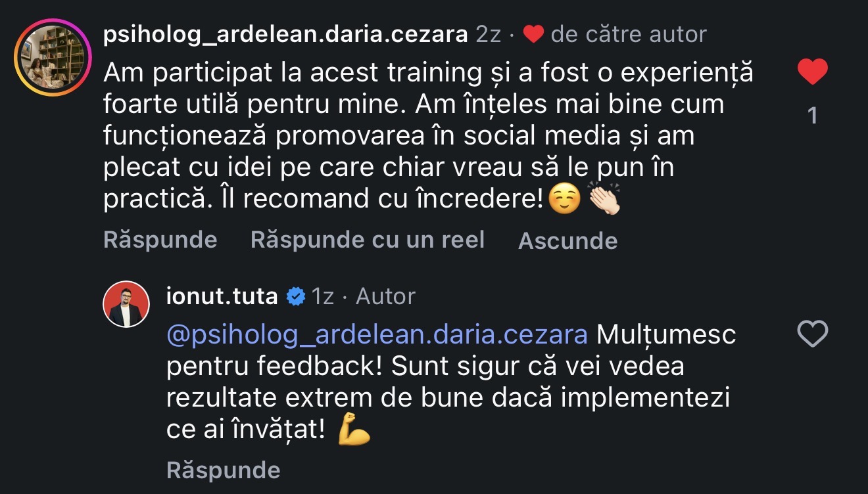
Task: Open the ionut.tuta username link
Action: pos(222,296)
